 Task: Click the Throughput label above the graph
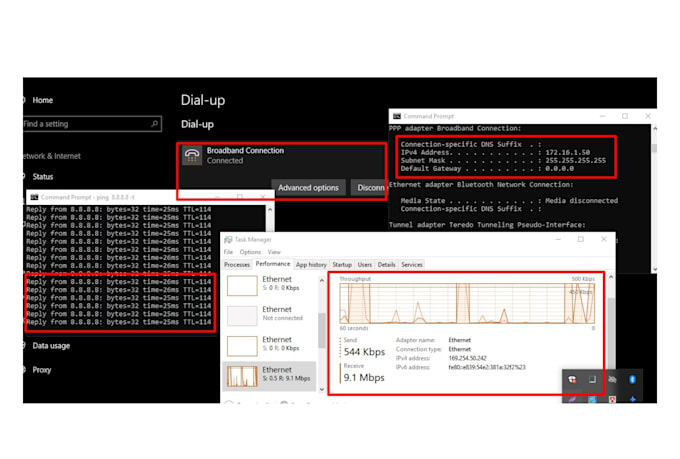pyautogui.click(x=355, y=279)
